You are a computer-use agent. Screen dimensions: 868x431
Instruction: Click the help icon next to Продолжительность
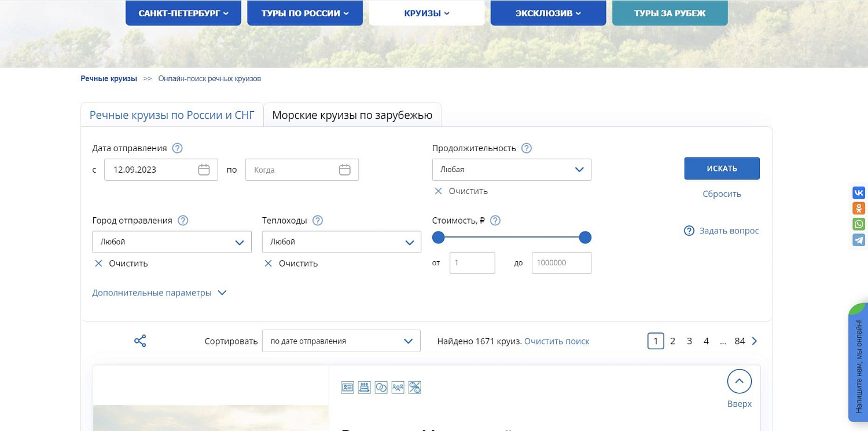click(x=527, y=148)
